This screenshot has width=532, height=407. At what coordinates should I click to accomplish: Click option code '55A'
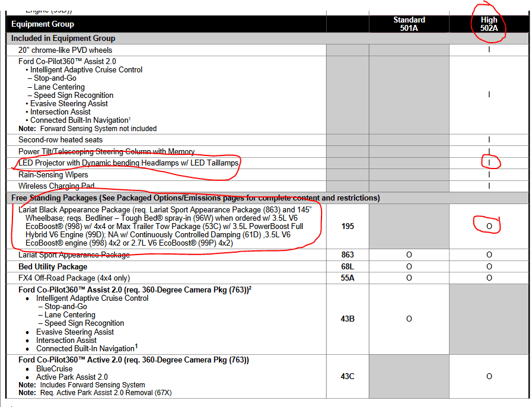[x=348, y=278]
